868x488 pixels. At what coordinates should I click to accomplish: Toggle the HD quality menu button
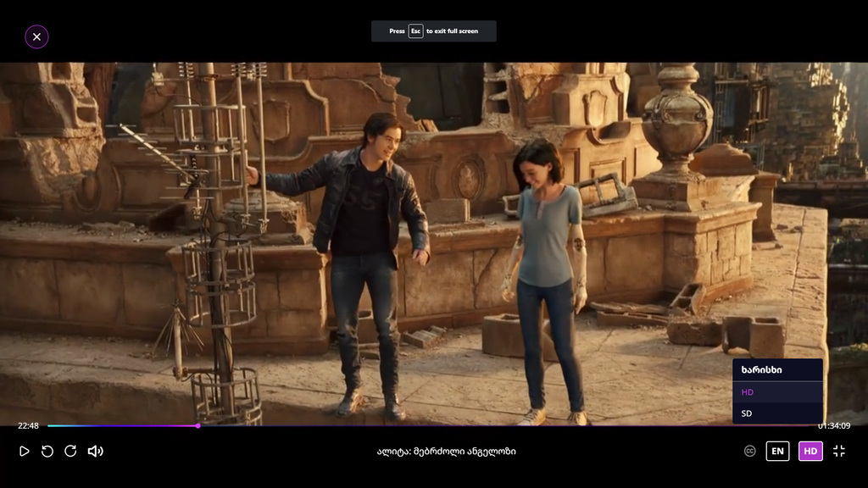[810, 452]
